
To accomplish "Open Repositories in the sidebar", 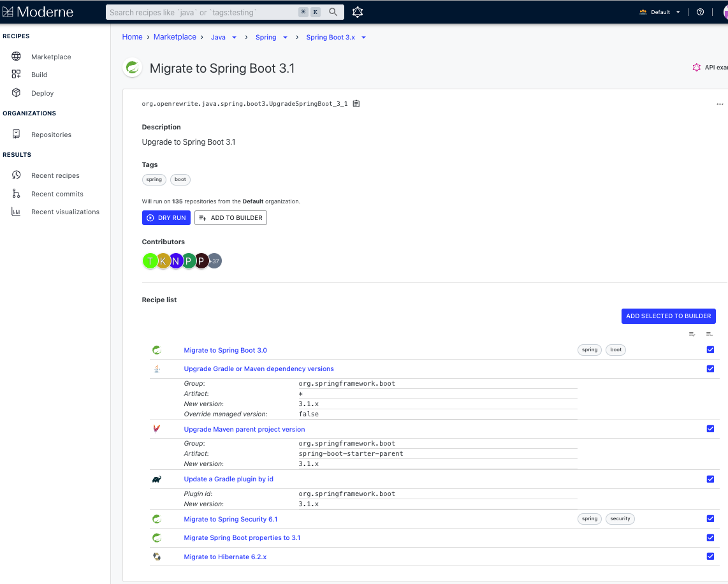I will [51, 135].
